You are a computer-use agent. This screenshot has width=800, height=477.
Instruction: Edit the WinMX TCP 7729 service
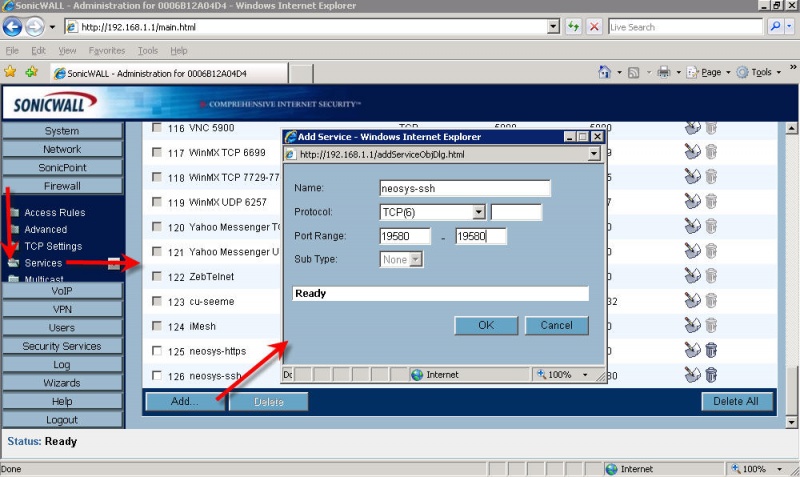pyautogui.click(x=692, y=177)
